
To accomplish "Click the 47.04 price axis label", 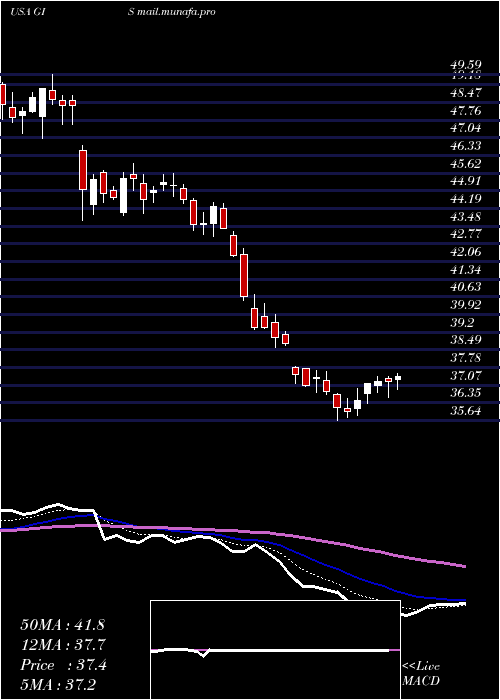I will click(x=466, y=129).
